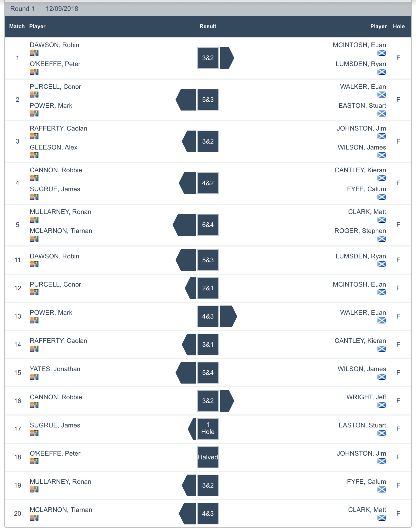The height and width of the screenshot is (532, 416).
Task: Open player CANTLEY, Kieran in match 14
Action: click(x=360, y=341)
